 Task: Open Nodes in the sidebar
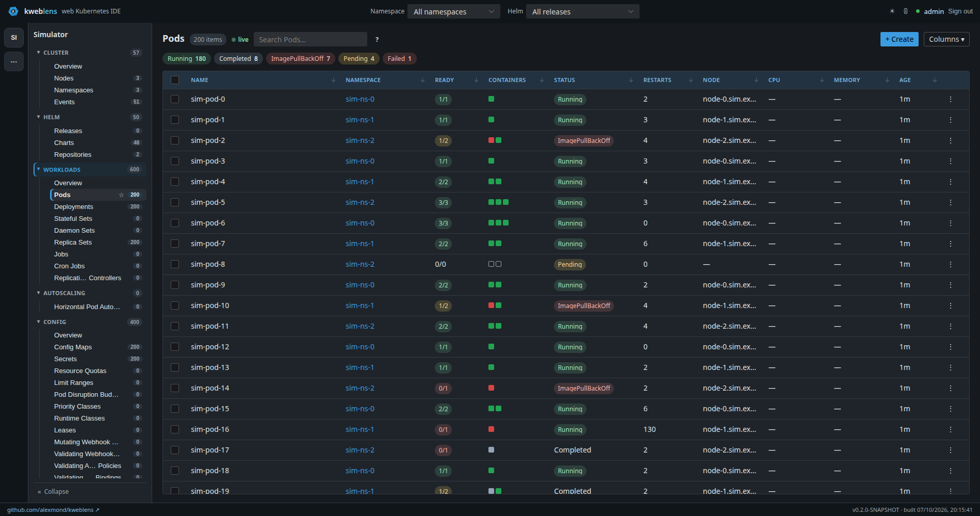coord(64,78)
